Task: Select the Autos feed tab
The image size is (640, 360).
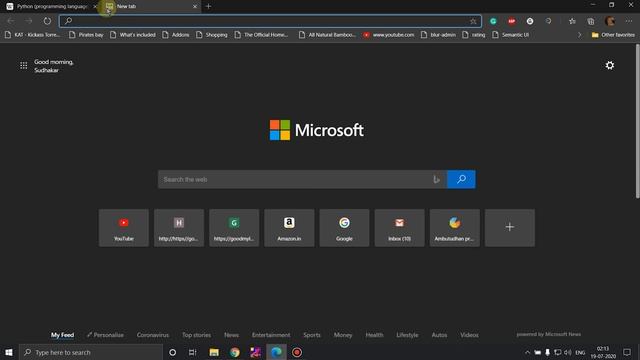Action: (439, 335)
